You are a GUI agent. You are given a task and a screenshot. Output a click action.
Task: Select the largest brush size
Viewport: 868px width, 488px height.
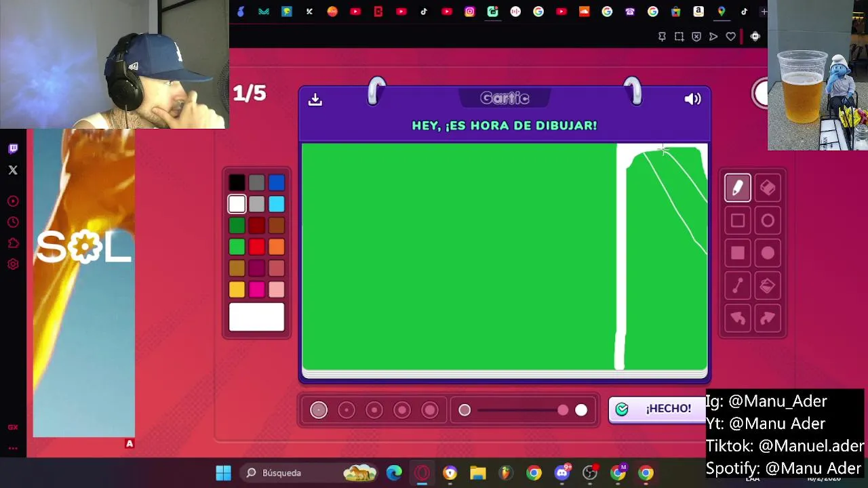pos(430,410)
